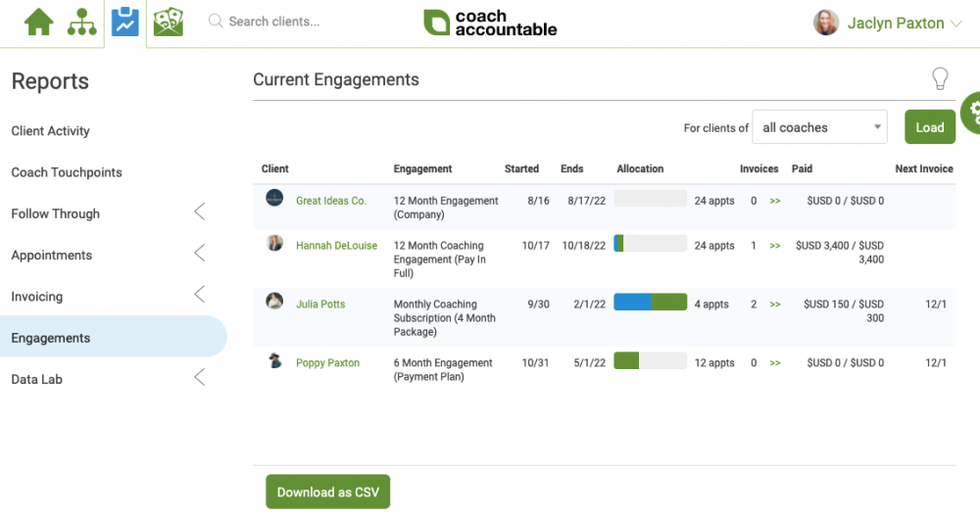This screenshot has width=980, height=514.
Task: Open Client Activity report
Action: coord(51,131)
